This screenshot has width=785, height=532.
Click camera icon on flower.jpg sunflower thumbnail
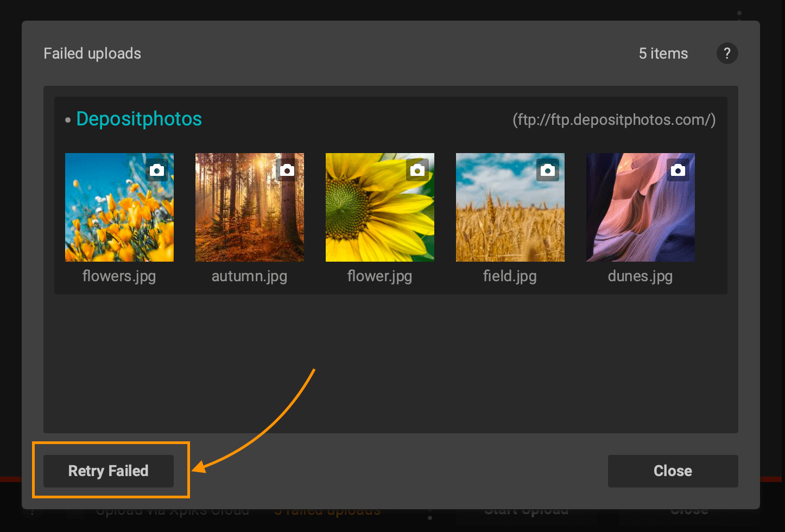[417, 170]
